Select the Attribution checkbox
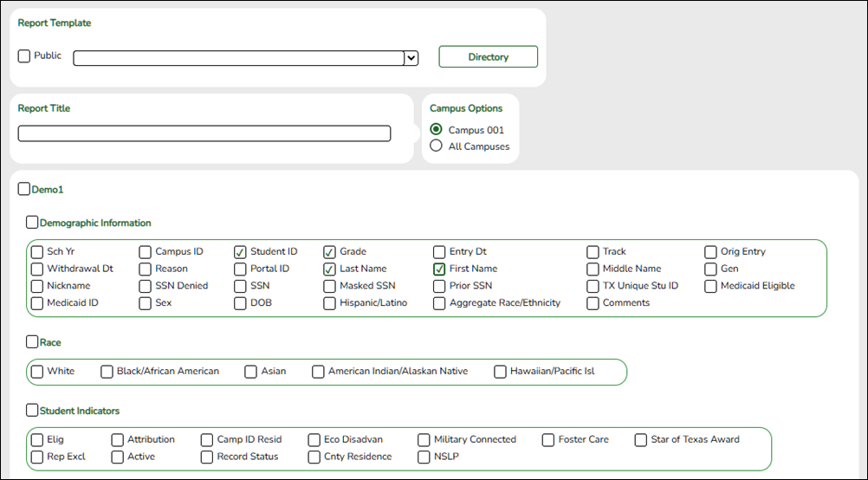The width and height of the screenshot is (868, 480). pos(117,440)
